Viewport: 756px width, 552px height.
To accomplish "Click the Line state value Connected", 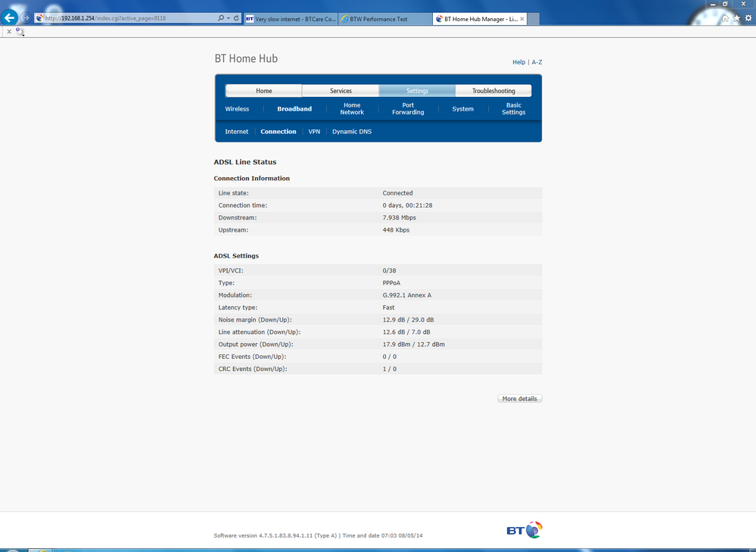I will (x=397, y=193).
